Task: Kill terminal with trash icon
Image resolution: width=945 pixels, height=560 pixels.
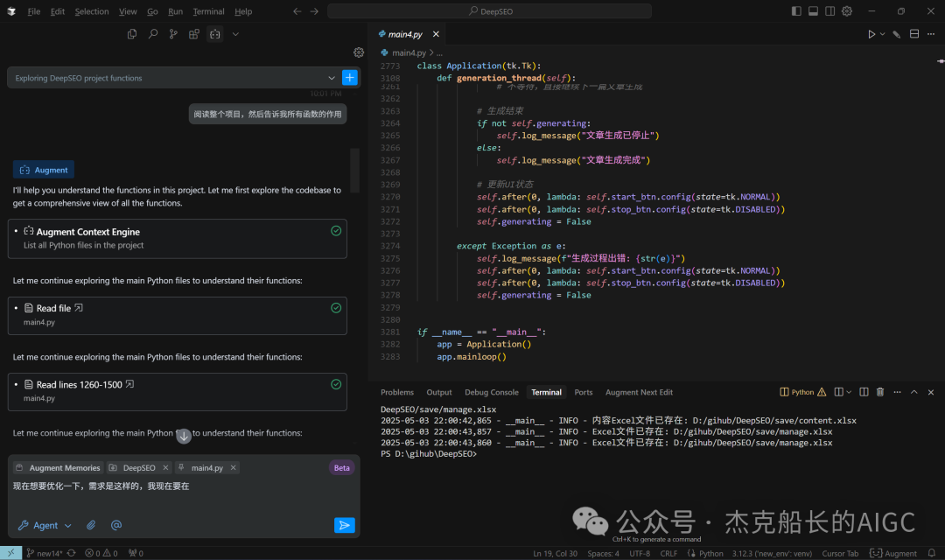Action: click(x=880, y=392)
